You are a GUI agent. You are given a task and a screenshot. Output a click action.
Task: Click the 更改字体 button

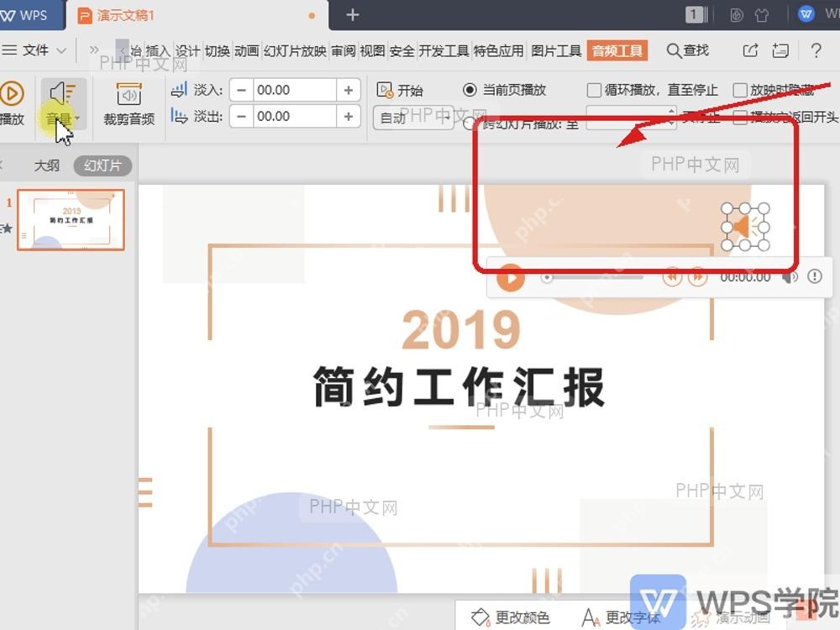tap(622, 617)
